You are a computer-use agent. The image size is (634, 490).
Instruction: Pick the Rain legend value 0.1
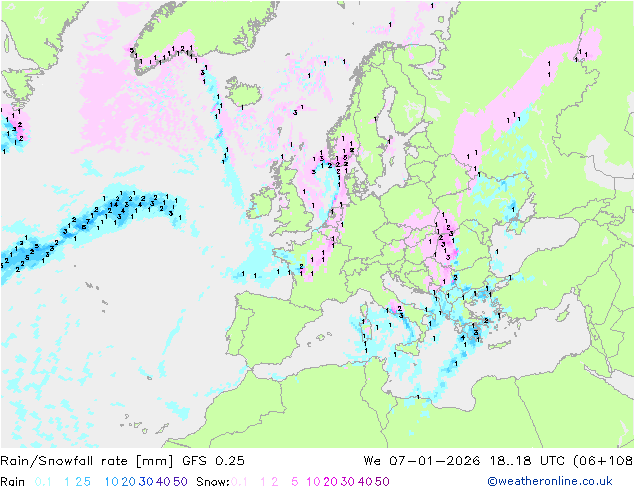[43, 482]
